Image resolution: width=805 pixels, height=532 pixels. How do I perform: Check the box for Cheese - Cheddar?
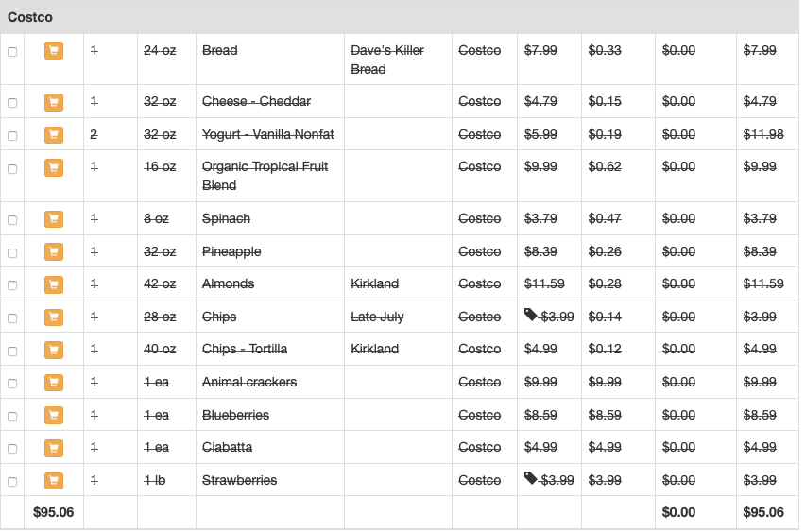point(12,103)
